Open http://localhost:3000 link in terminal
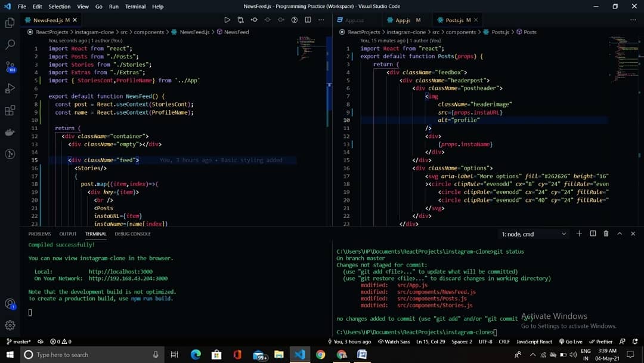Screen dimensions: 644x363 click(120, 272)
